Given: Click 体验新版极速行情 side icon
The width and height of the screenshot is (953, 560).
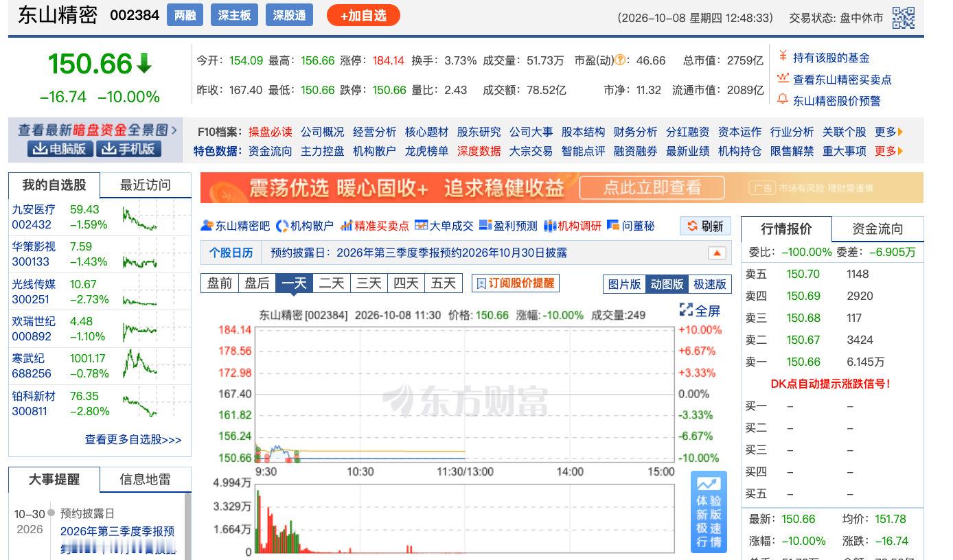Looking at the screenshot, I should [x=709, y=511].
